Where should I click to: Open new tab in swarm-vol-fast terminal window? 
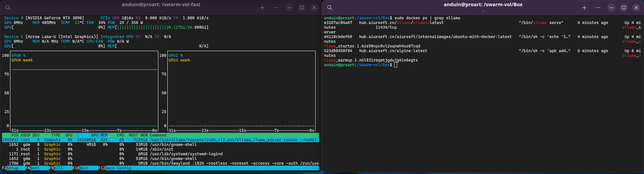(x=262, y=8)
